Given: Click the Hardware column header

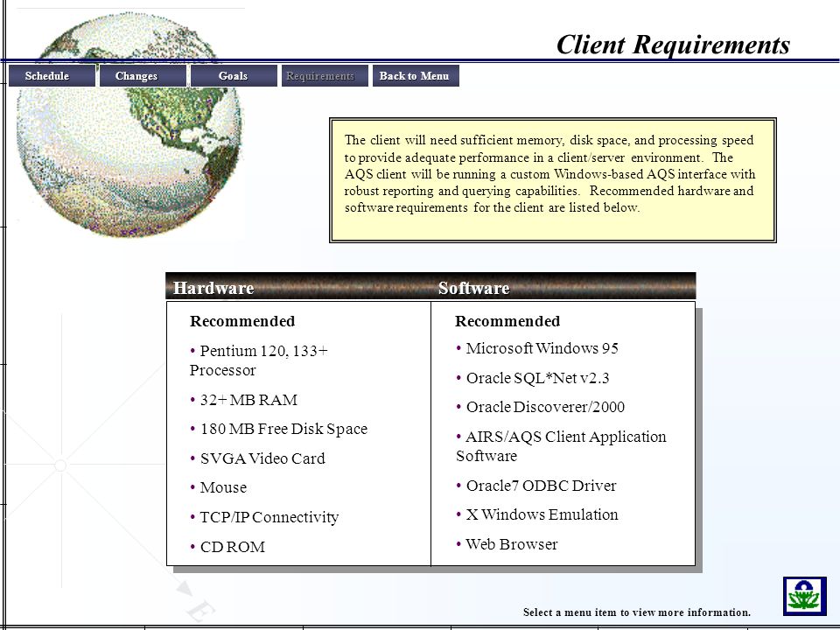Looking at the screenshot, I should pos(213,288).
